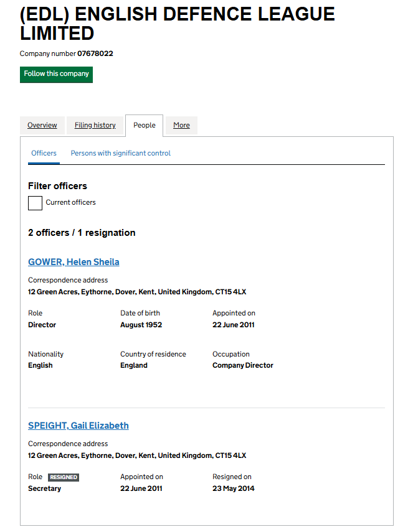Click Gower's appointed date 22 June 2011
Viewport: 418px width, 532px height.
(234, 325)
